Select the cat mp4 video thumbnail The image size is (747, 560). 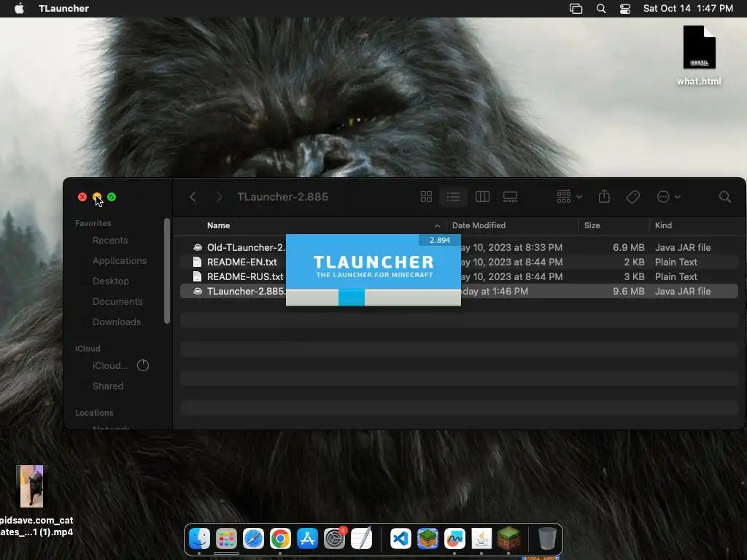tap(31, 486)
